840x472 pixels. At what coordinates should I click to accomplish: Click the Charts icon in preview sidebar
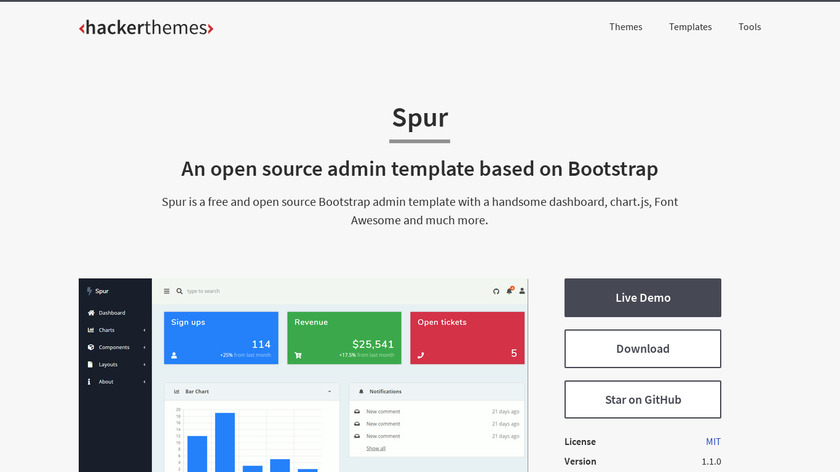tap(91, 330)
